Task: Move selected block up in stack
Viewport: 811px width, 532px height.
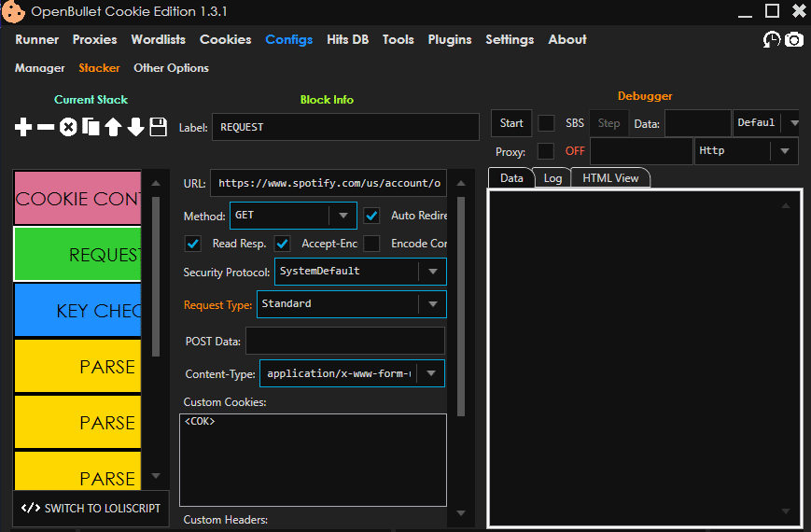Action: tap(113, 127)
